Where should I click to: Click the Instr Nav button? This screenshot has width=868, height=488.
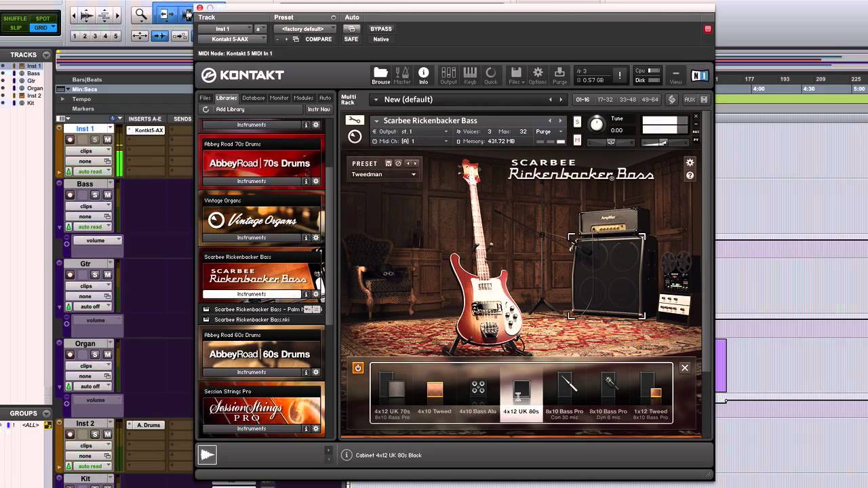(318, 109)
